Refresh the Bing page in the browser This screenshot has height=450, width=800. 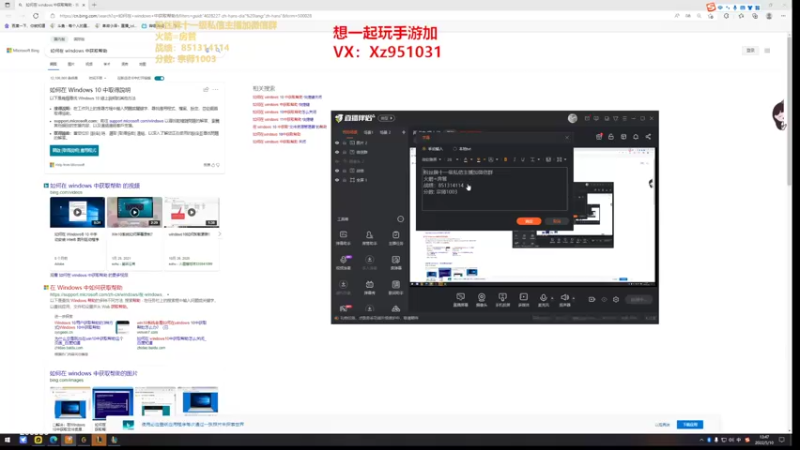[x=36, y=16]
